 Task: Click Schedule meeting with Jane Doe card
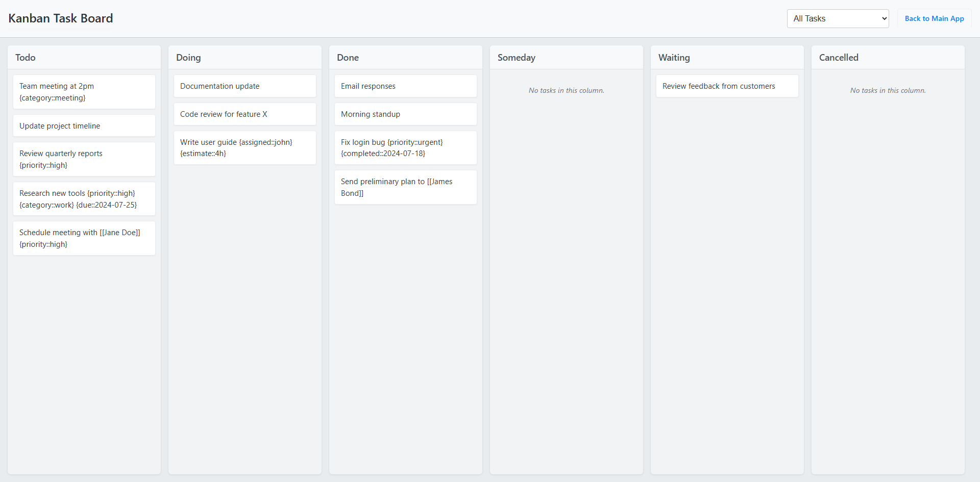84,238
